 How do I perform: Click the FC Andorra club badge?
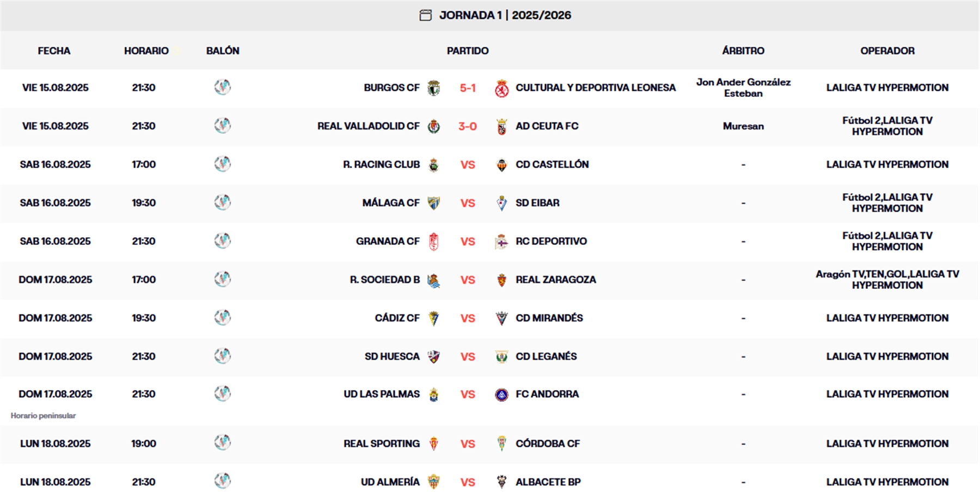(502, 394)
